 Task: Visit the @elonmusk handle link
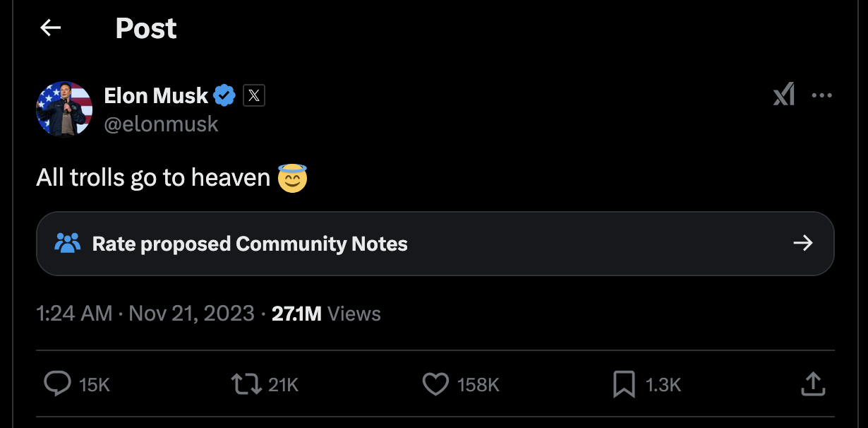tap(162, 124)
